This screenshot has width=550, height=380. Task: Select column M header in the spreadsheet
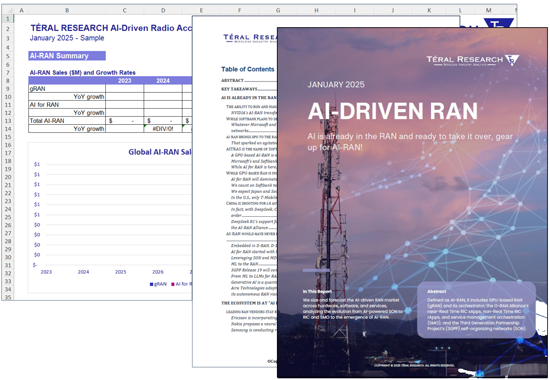click(489, 11)
